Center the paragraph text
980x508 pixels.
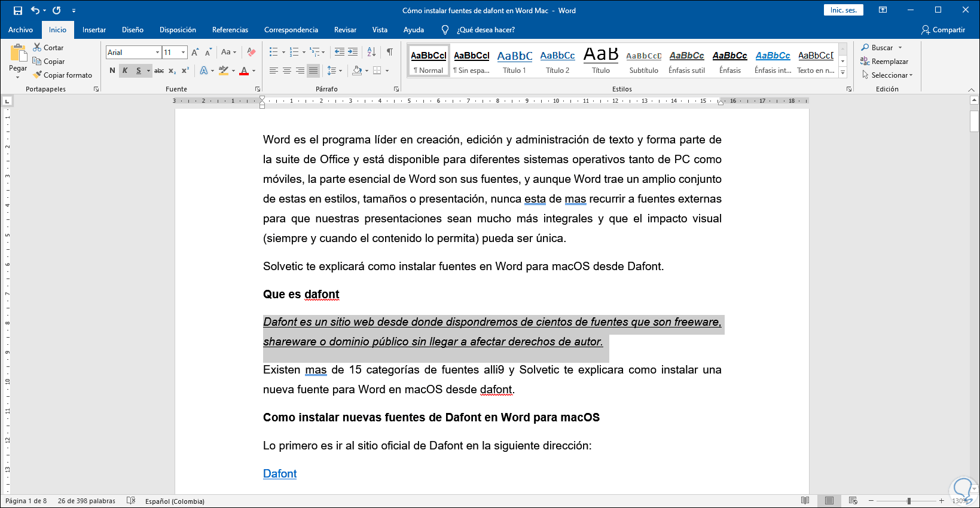[x=287, y=71]
